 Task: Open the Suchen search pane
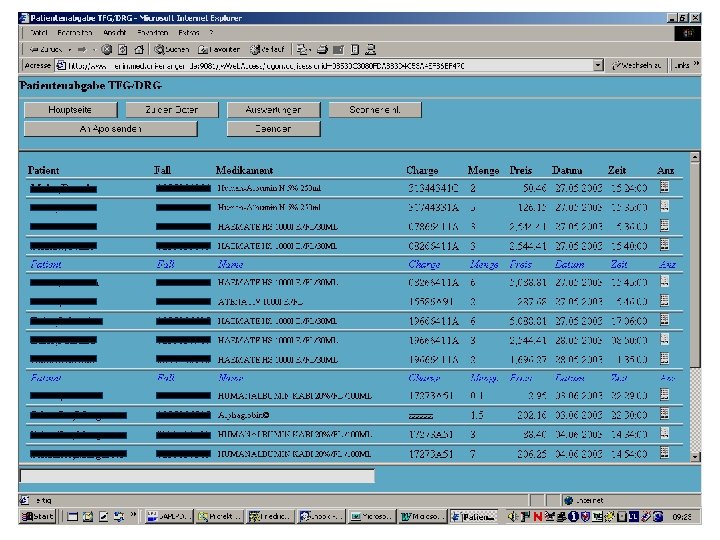(172, 50)
